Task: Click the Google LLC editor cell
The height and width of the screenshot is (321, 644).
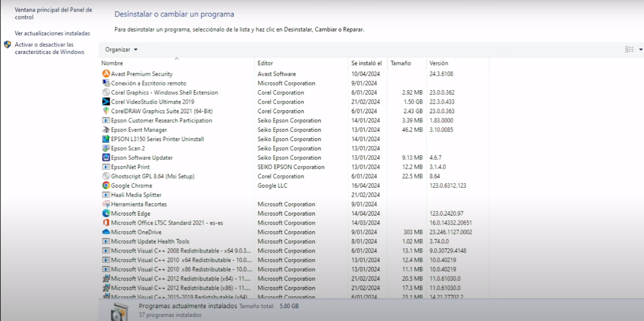Action: 272,186
